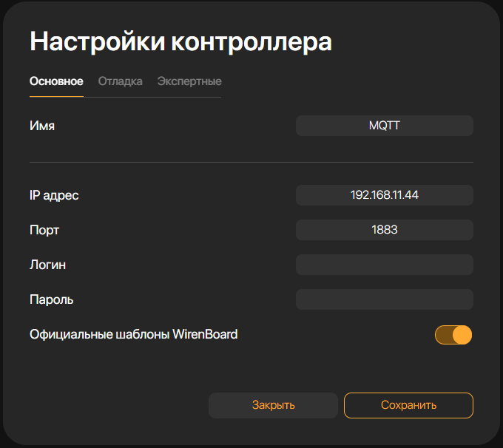Screen dimensions: 503x448
Task: Click the Пароль label
Action: 51,299
